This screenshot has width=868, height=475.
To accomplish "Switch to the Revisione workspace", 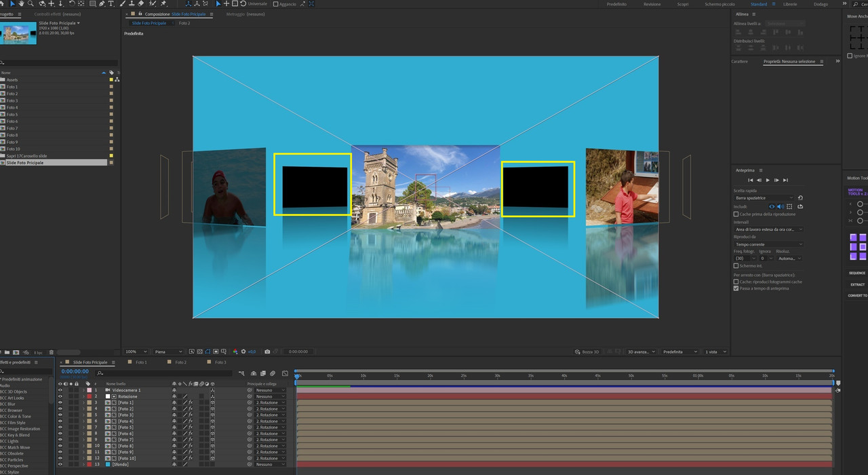I will pos(652,4).
